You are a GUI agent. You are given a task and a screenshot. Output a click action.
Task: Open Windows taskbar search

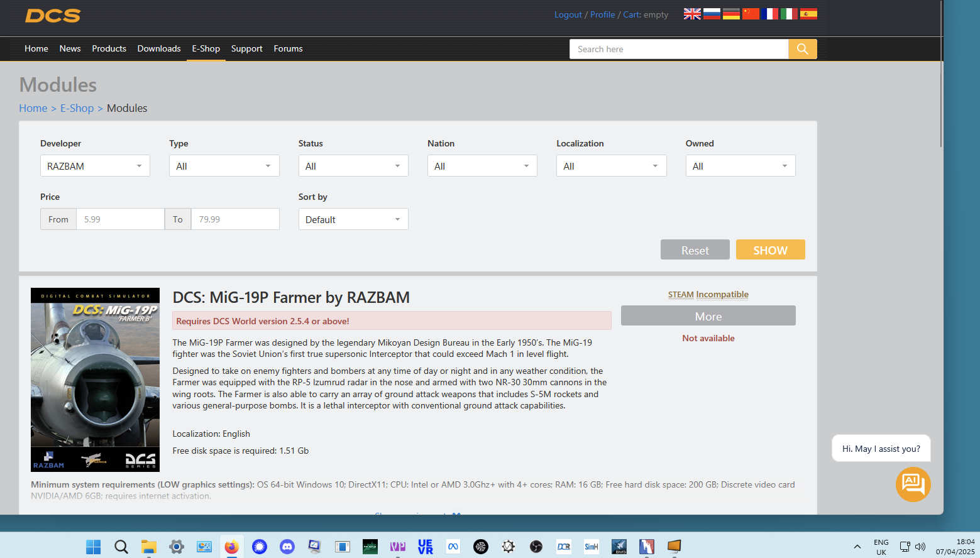point(121,547)
